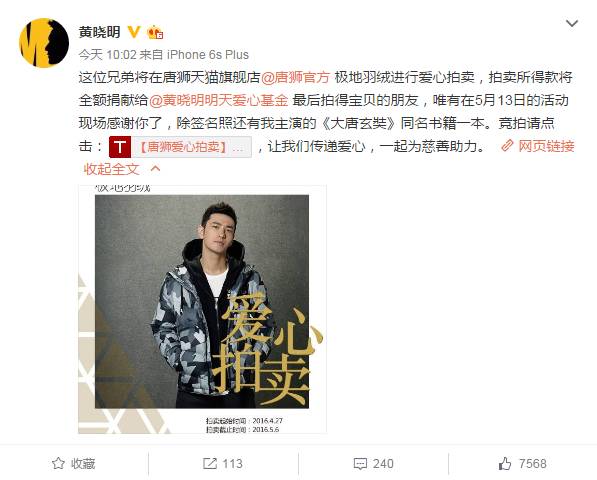This screenshot has width=597, height=480.
Task: Open the 黄晓明 username link
Action: click(99, 32)
